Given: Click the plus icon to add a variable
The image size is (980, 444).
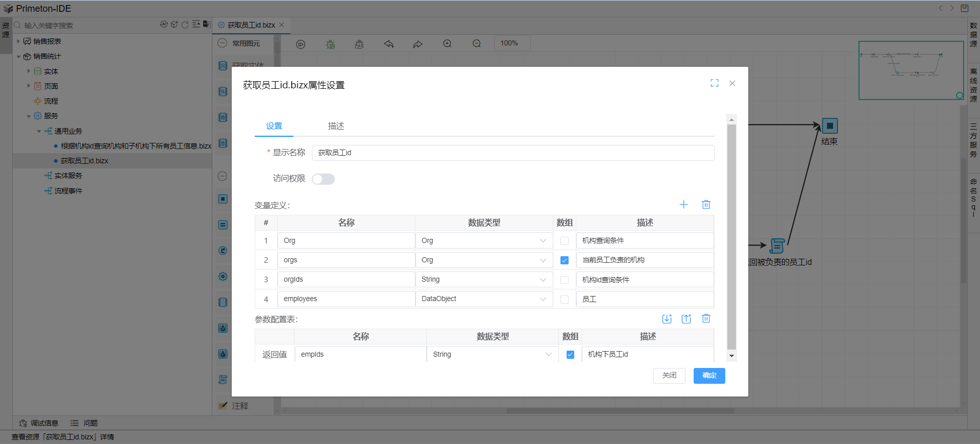Looking at the screenshot, I should [683, 205].
